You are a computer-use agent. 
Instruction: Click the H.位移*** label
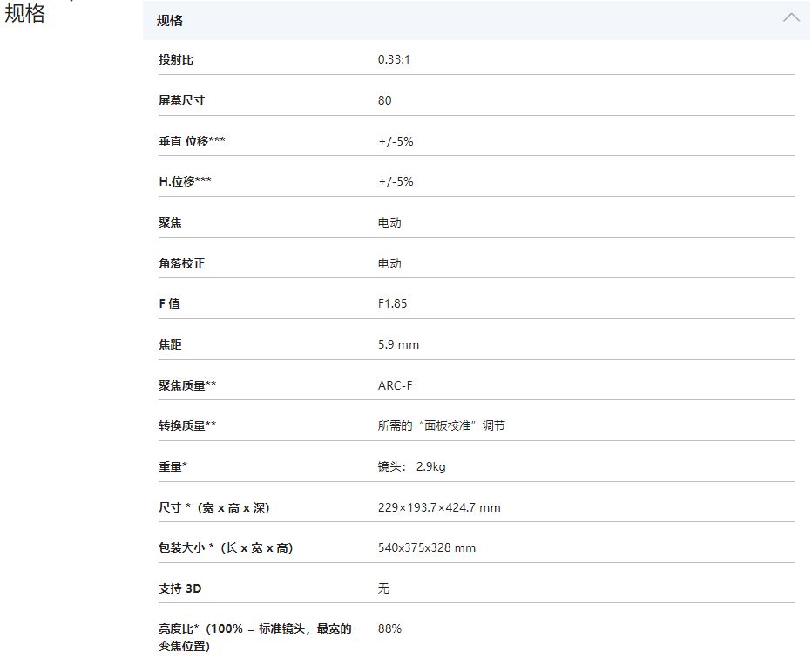click(x=185, y=181)
